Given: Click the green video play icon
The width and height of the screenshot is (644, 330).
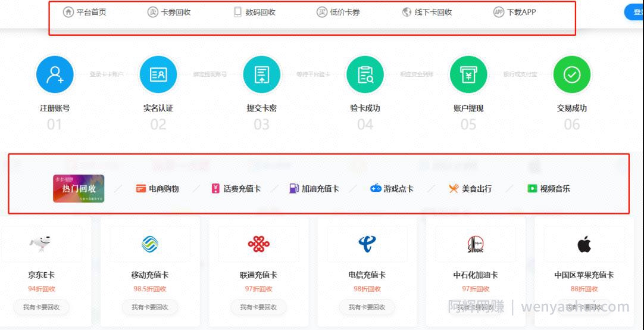Looking at the screenshot, I should click(532, 189).
